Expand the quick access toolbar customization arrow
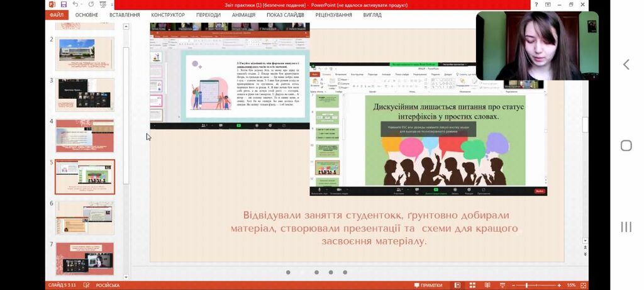 coord(112,5)
